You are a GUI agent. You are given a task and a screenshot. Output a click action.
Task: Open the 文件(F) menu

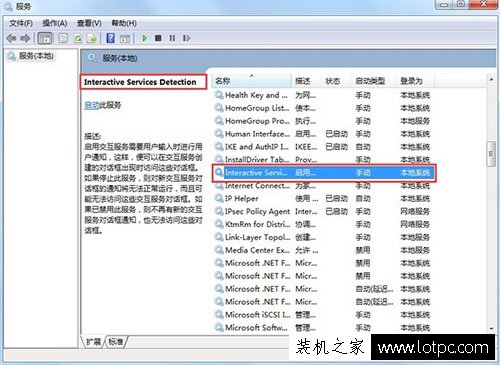click(21, 23)
